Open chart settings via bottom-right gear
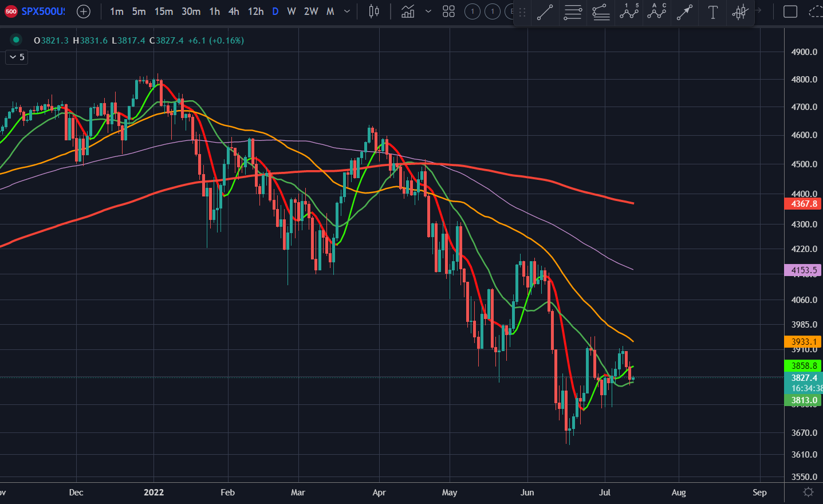823x504 pixels. coord(809,491)
